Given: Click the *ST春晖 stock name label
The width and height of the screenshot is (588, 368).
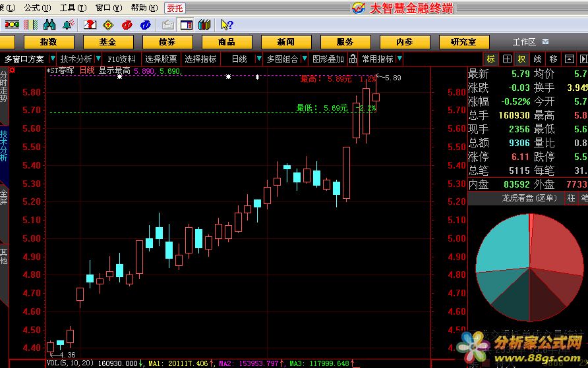Looking at the screenshot, I should [61, 70].
